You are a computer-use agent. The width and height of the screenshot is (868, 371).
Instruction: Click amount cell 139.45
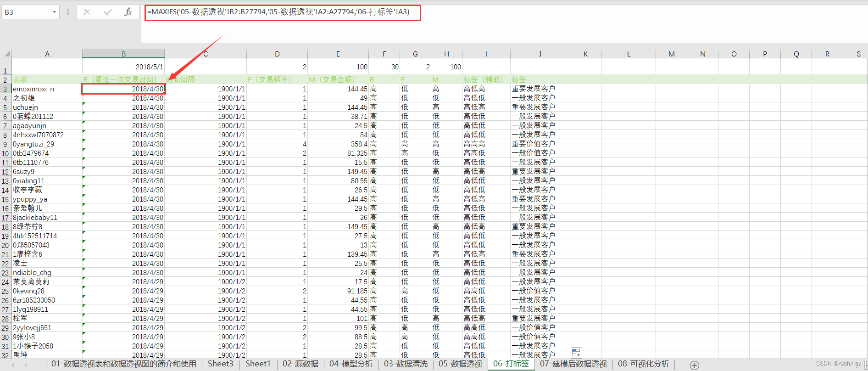(x=338, y=254)
